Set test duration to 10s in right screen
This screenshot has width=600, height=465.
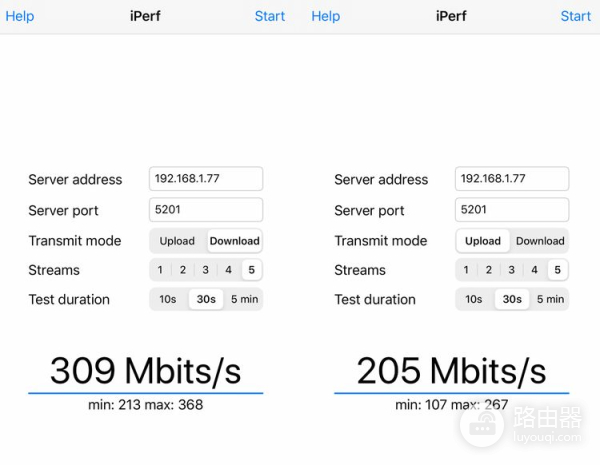pyautogui.click(x=474, y=299)
